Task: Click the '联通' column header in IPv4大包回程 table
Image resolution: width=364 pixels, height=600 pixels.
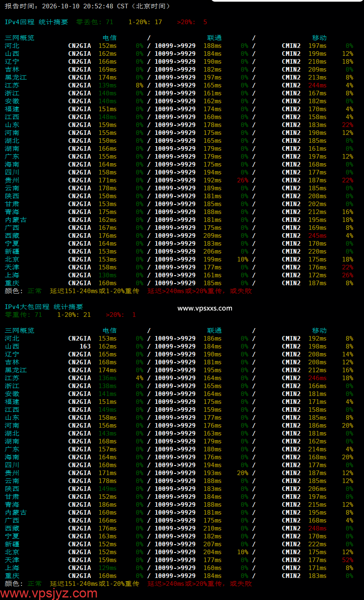Action: pyautogui.click(x=214, y=331)
